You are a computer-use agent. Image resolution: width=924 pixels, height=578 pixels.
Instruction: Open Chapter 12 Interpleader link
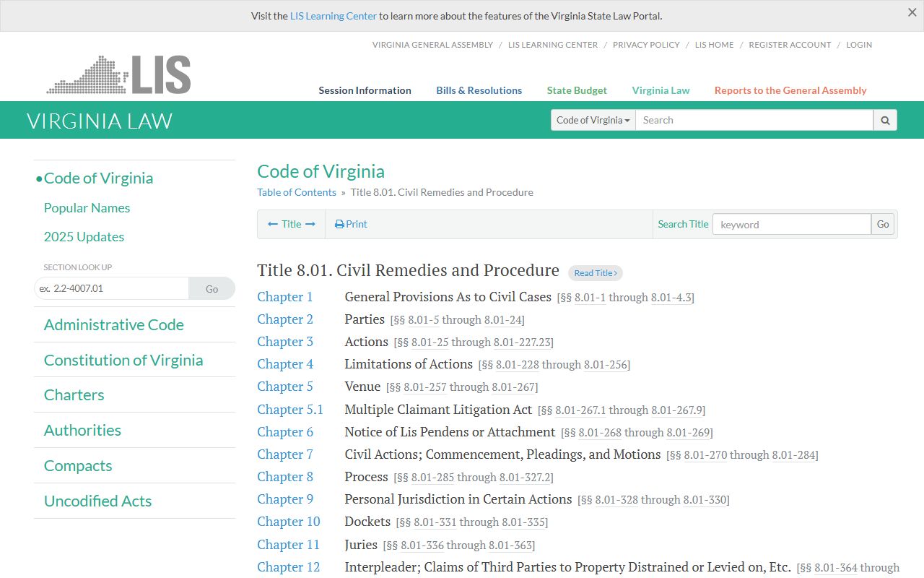pyautogui.click(x=289, y=567)
